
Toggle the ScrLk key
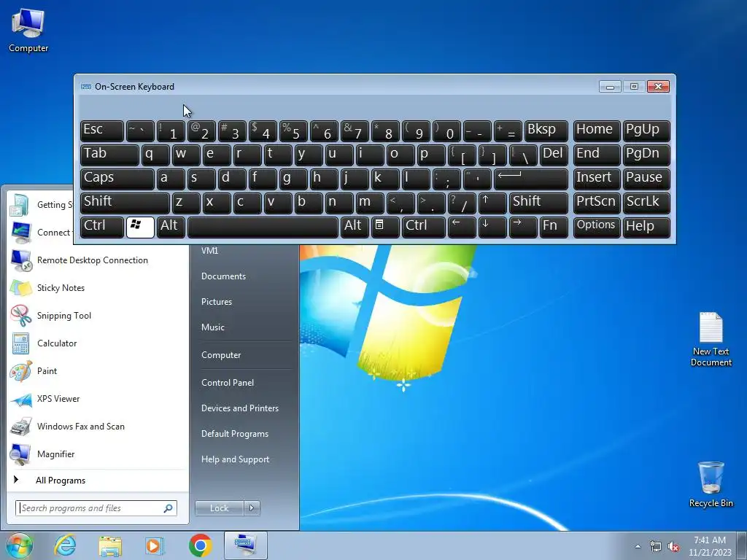(x=646, y=203)
